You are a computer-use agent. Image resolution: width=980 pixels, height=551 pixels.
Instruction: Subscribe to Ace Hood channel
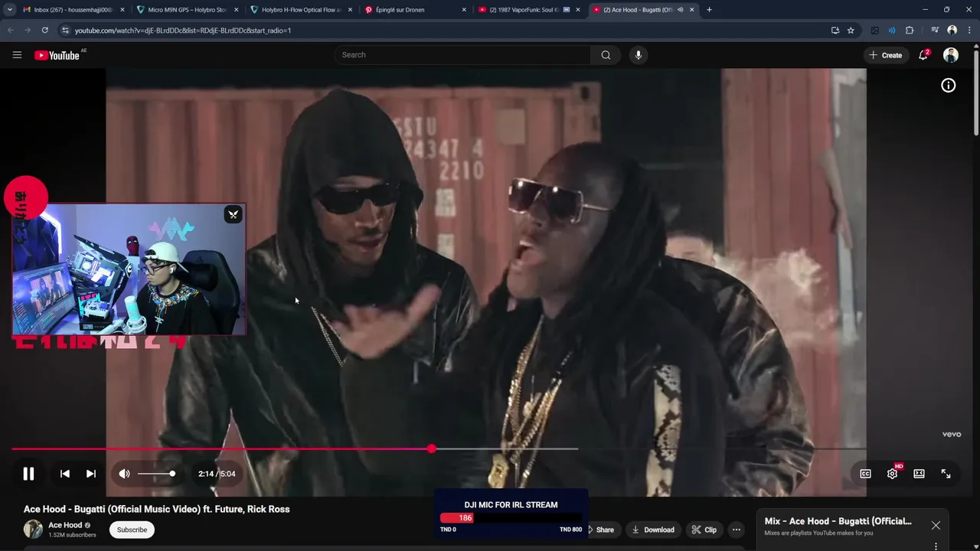[x=132, y=530]
